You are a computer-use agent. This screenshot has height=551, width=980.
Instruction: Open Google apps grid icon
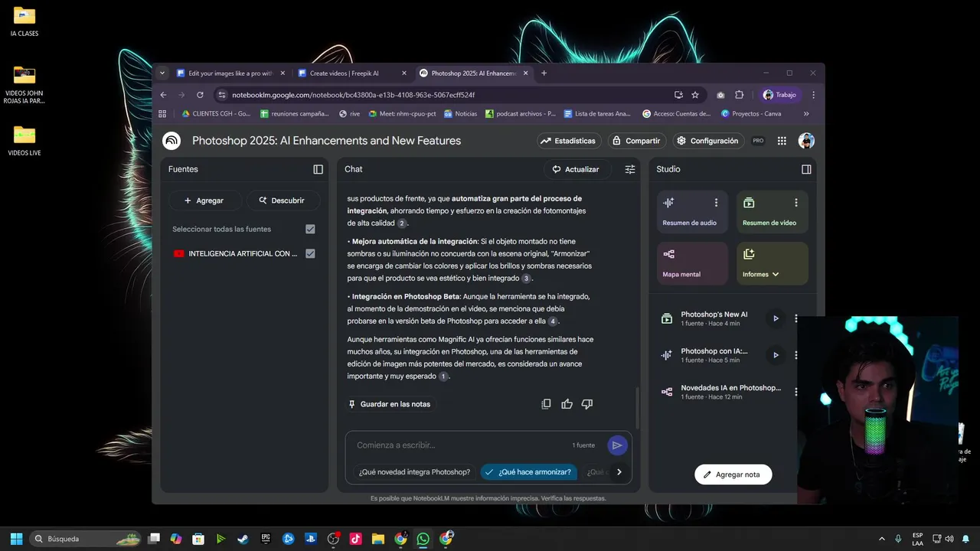point(782,141)
